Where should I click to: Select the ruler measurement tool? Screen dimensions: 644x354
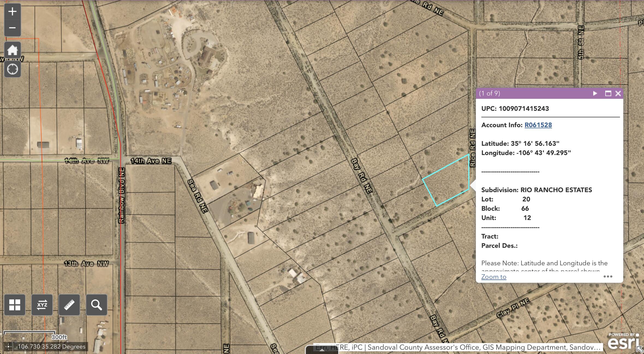[69, 305]
